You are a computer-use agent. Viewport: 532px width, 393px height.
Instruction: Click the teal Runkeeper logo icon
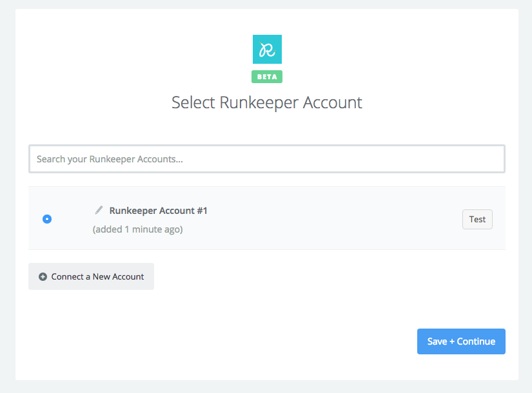[267, 49]
